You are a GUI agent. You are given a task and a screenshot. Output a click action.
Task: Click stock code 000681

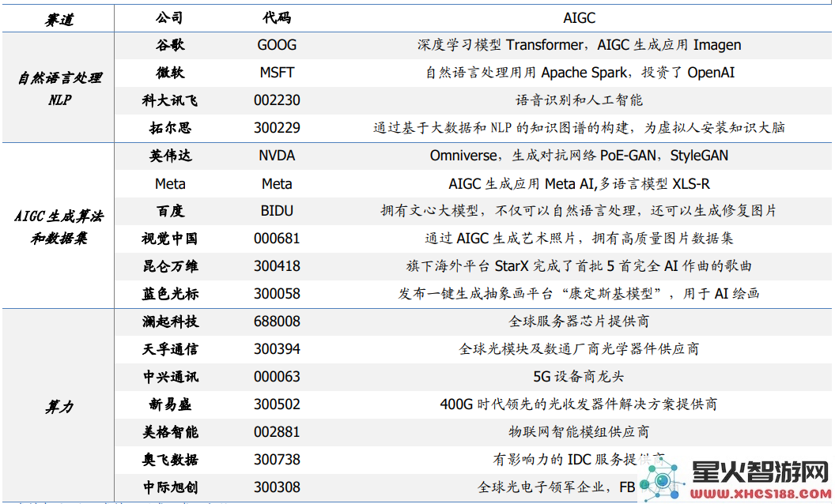[277, 239]
